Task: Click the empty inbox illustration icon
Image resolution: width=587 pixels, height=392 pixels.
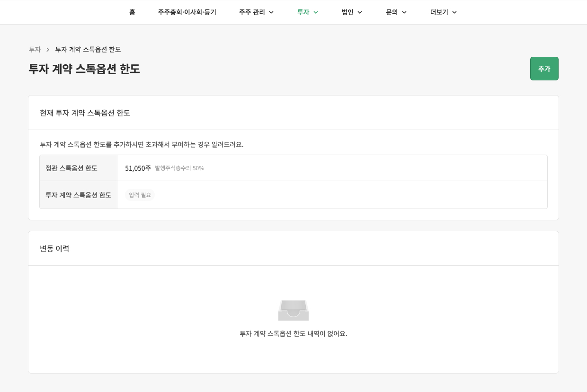Action: pos(293,310)
